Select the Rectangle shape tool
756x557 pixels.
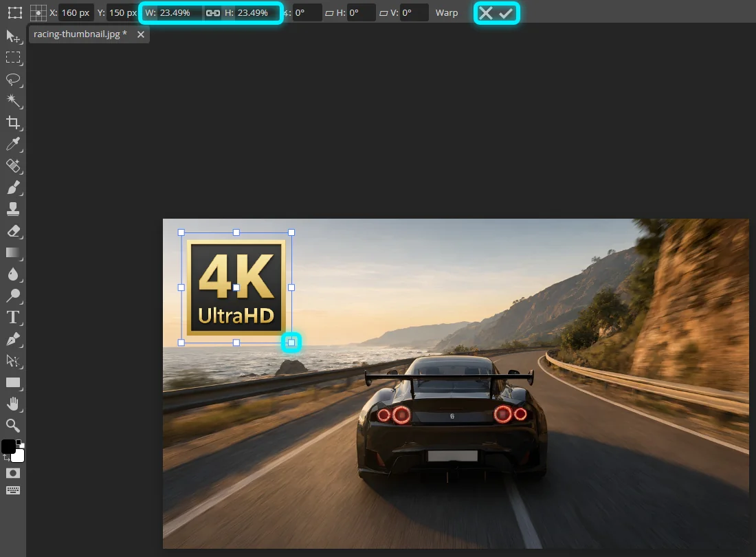pos(13,382)
